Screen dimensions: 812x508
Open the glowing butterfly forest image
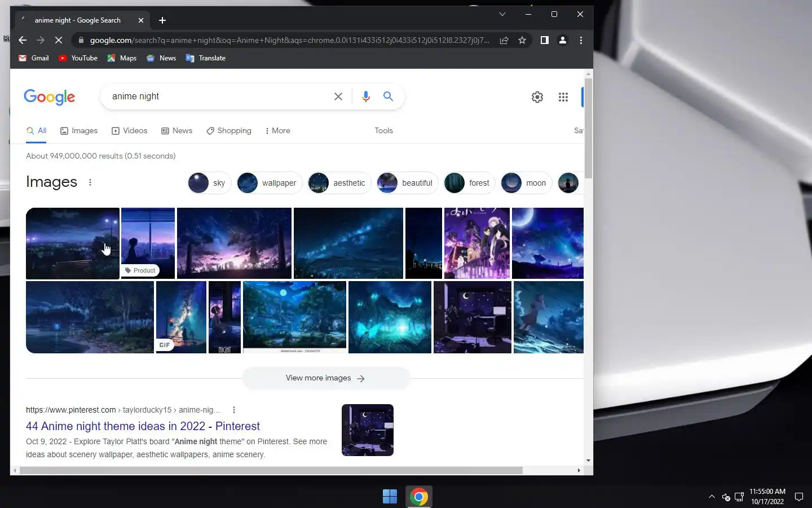[390, 317]
